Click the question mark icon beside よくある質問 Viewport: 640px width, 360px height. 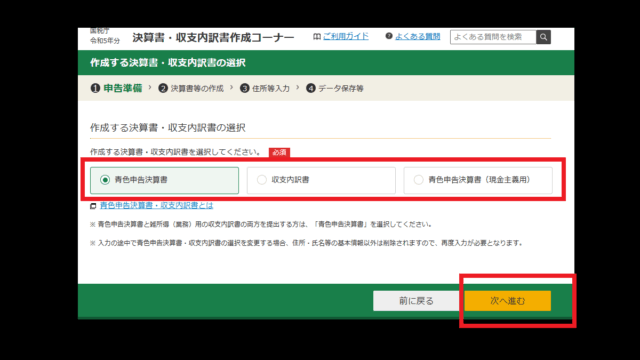[389, 36]
